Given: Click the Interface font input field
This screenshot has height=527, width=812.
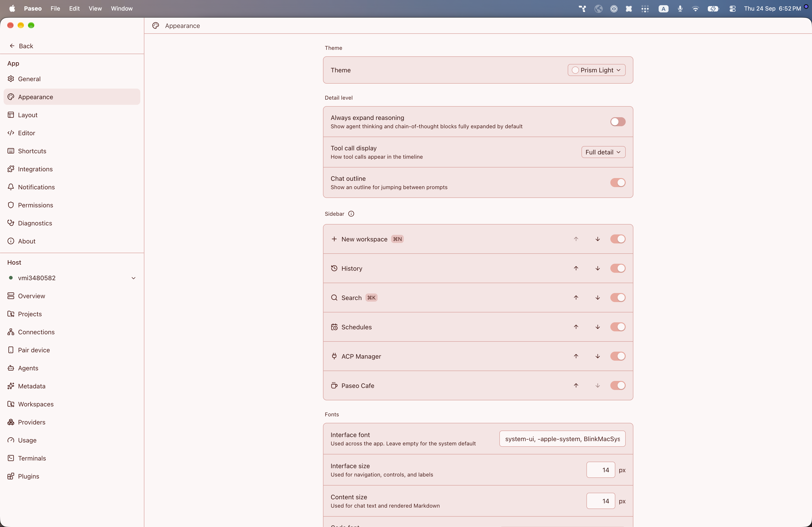Looking at the screenshot, I should tap(562, 439).
